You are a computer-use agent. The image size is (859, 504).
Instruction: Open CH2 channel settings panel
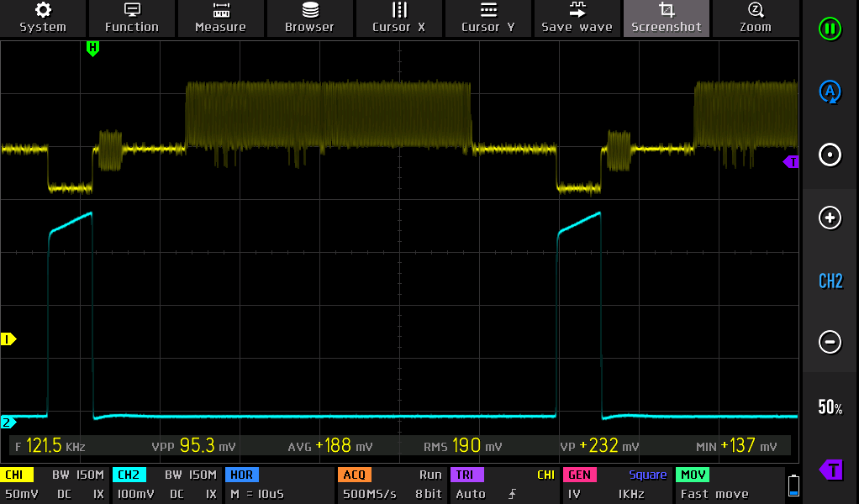click(x=166, y=485)
